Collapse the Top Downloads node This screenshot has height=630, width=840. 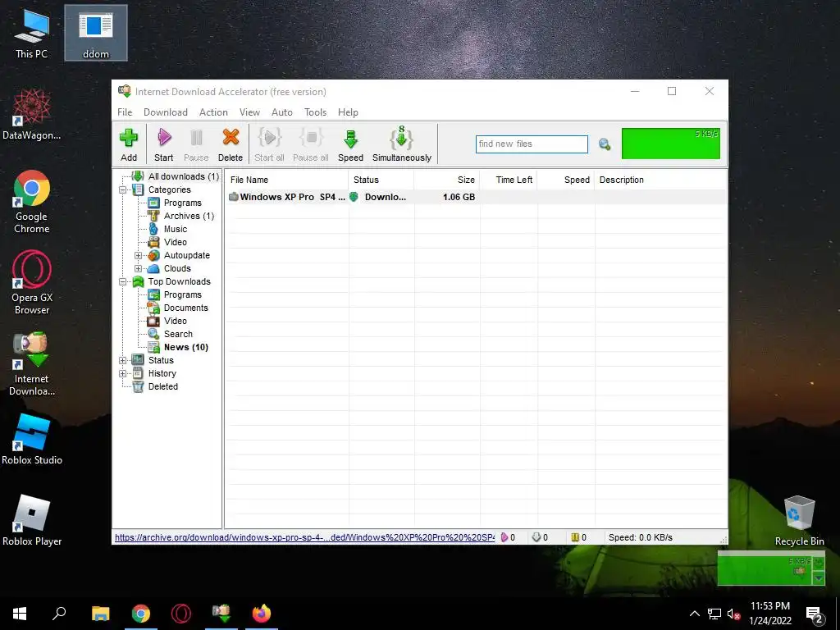(123, 282)
